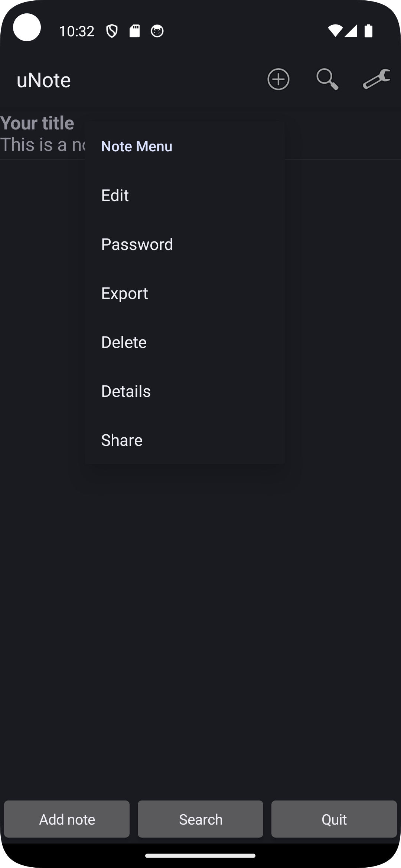This screenshot has width=401, height=868.
Task: Tap the cat face notification icon
Action: coord(157,31)
